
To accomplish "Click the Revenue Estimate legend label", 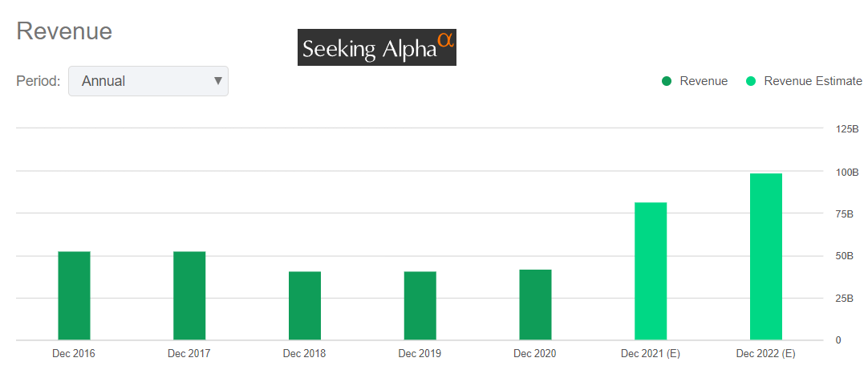I will (813, 81).
